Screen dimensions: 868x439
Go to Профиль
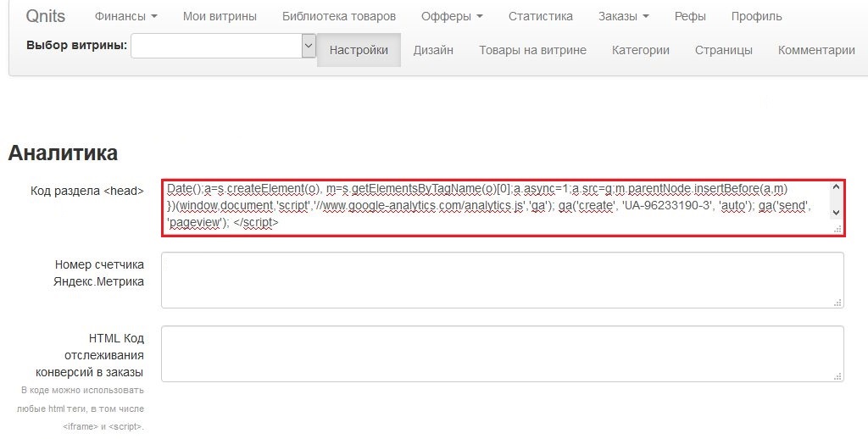click(756, 17)
